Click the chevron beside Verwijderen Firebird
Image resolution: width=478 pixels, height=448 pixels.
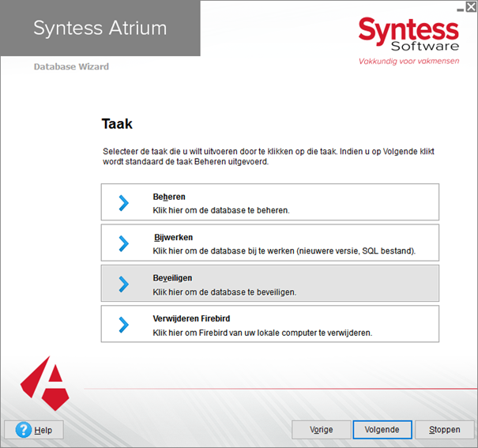124,325
